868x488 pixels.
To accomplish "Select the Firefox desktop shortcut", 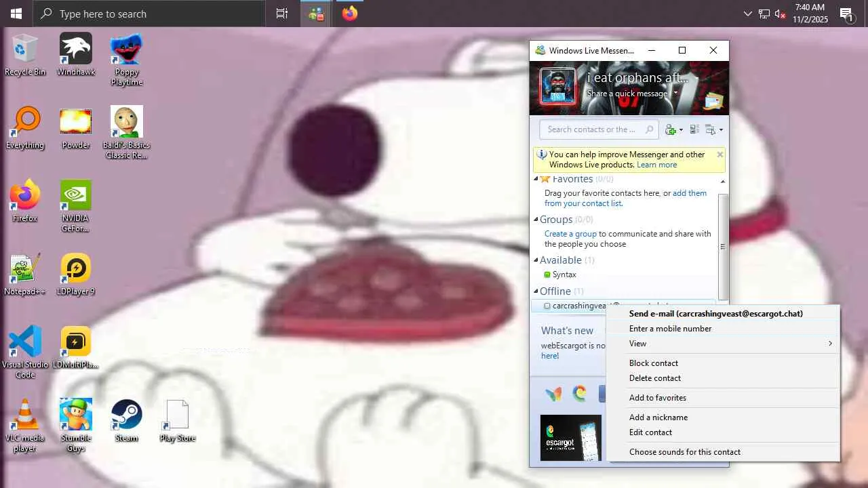I will click(x=25, y=201).
